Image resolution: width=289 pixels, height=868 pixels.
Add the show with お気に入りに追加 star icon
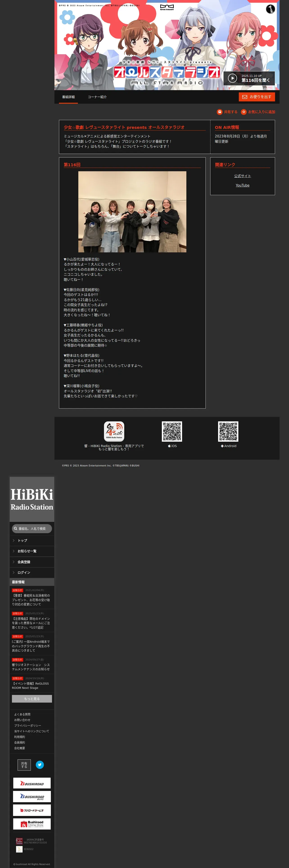[244, 112]
